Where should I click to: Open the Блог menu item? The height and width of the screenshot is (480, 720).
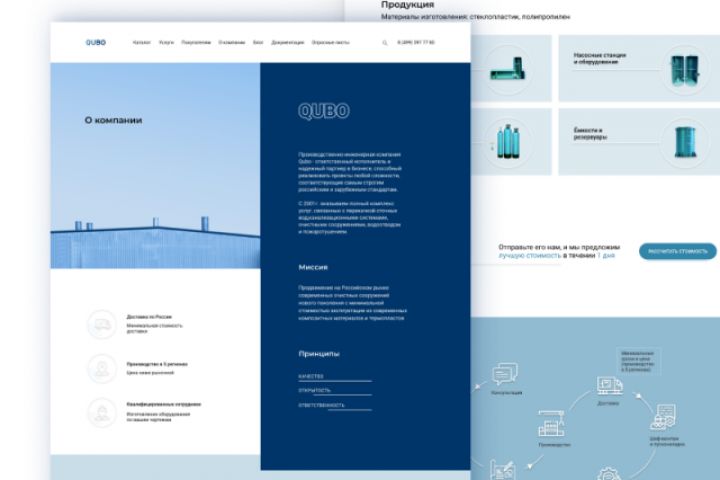(x=258, y=42)
